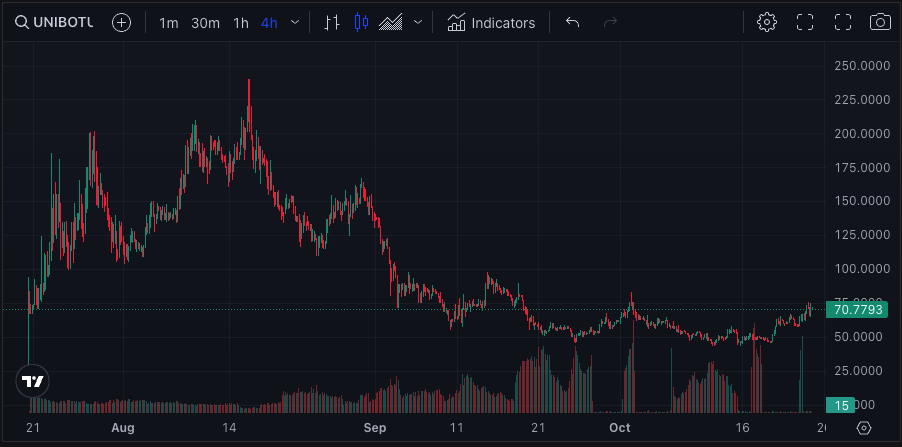Click the Sep label on time axis
This screenshot has height=447, width=902.
click(375, 428)
